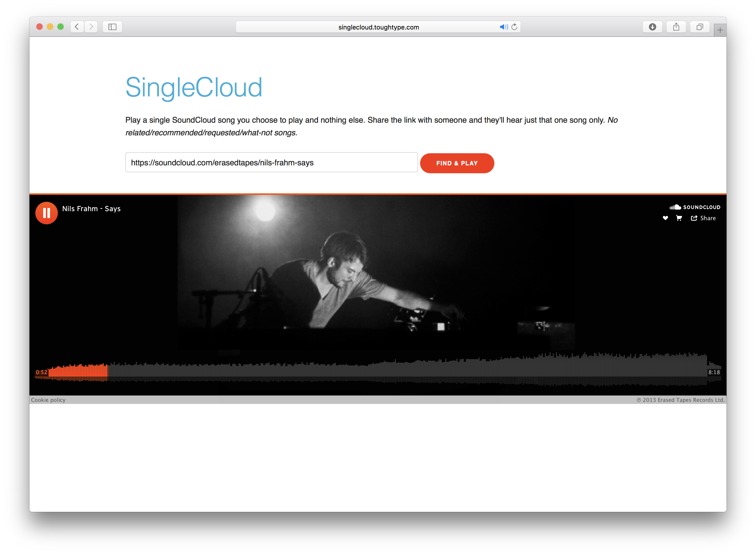
Task: Open the Cookie policy link
Action: (48, 400)
